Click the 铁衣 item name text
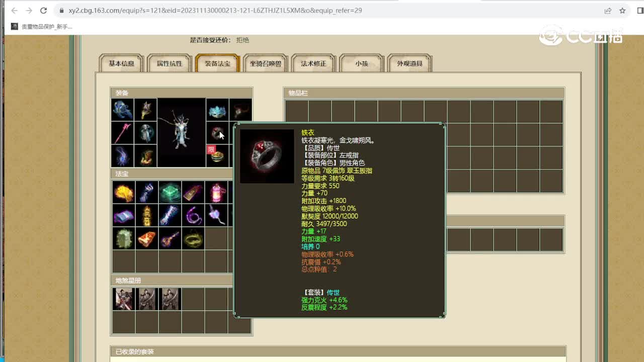Viewport: 644px width, 362px height. click(307, 133)
